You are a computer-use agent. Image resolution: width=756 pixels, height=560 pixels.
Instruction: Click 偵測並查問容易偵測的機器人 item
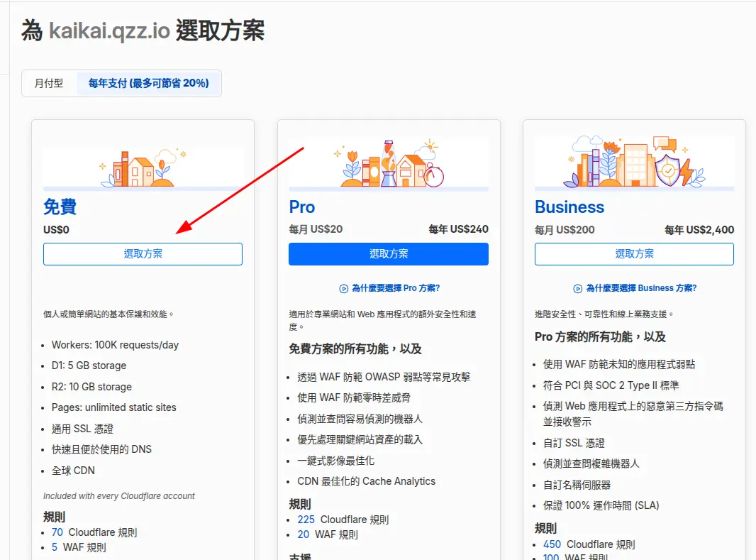(360, 419)
